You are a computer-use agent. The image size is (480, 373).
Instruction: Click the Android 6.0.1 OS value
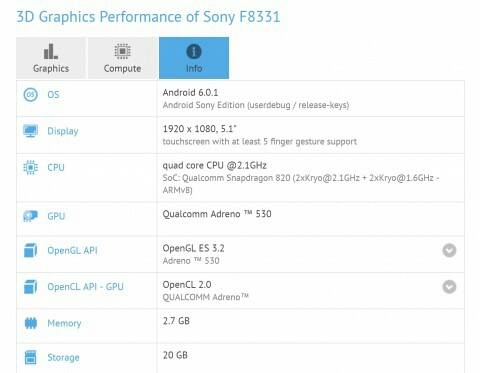(190, 93)
